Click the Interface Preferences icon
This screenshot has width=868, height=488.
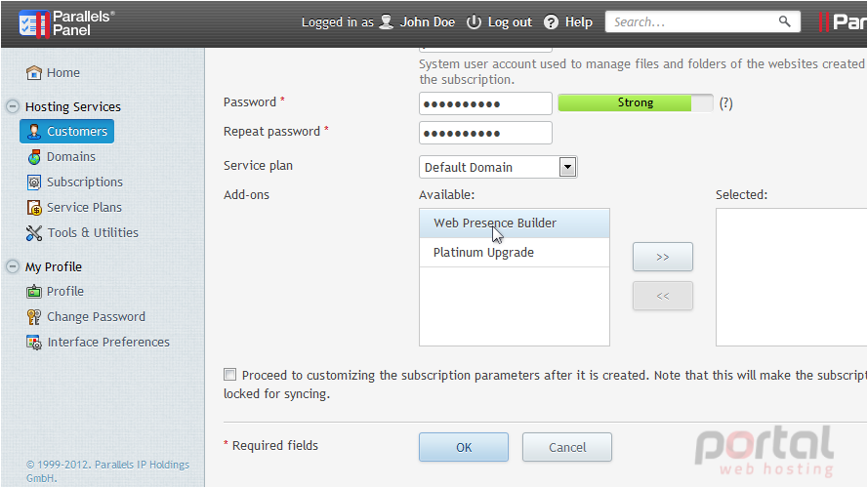pos(34,343)
